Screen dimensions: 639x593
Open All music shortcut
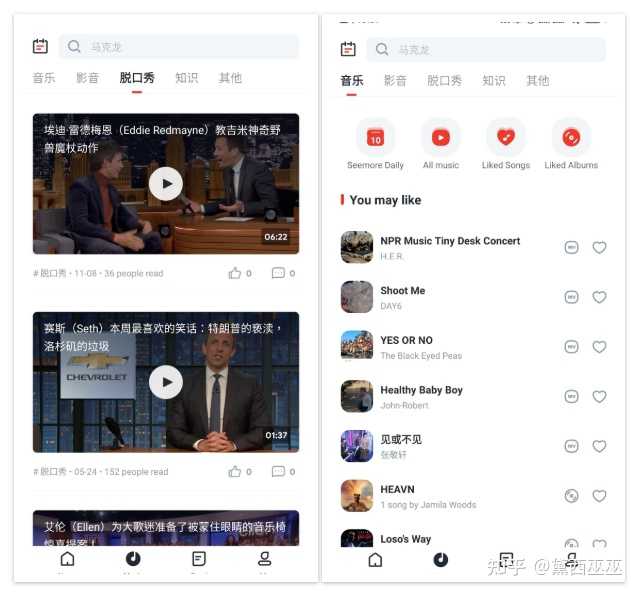(x=441, y=144)
